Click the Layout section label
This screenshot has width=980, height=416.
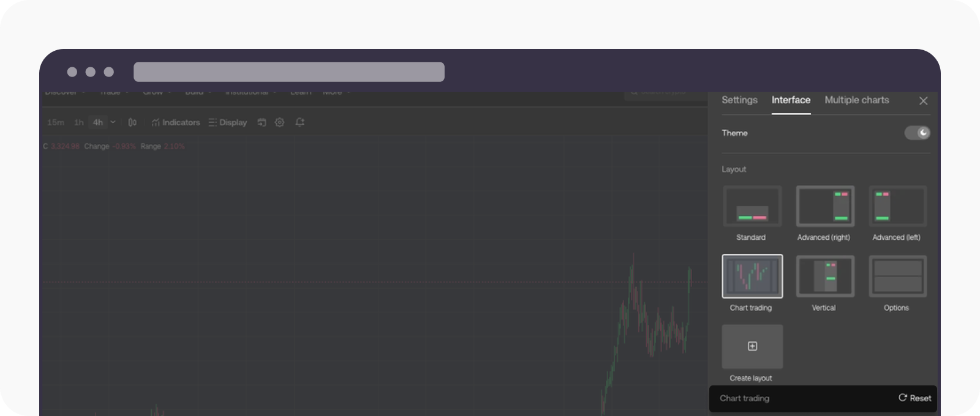coord(734,169)
